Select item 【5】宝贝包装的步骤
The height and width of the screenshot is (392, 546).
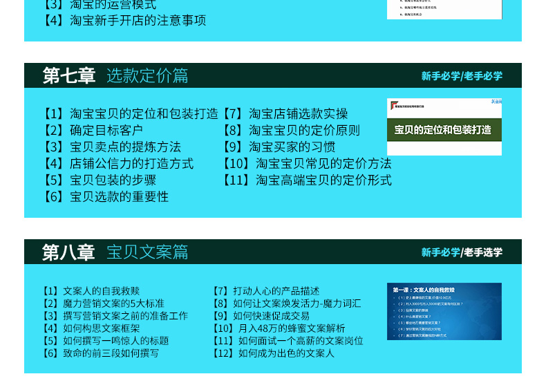99,180
